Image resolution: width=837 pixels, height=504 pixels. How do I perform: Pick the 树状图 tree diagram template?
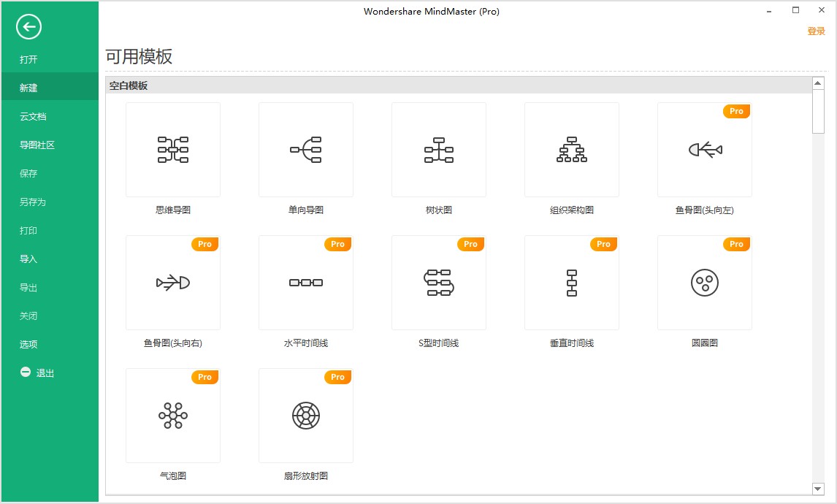[x=439, y=150]
